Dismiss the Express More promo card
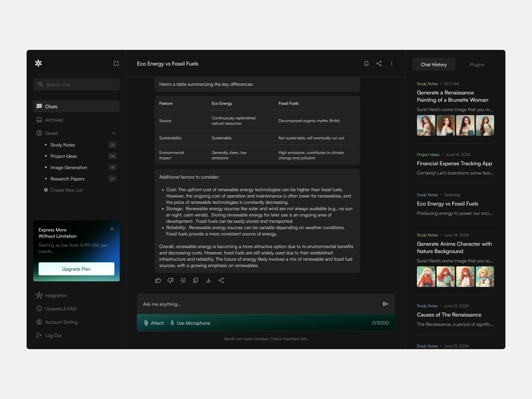This screenshot has height=399, width=532. point(112,229)
